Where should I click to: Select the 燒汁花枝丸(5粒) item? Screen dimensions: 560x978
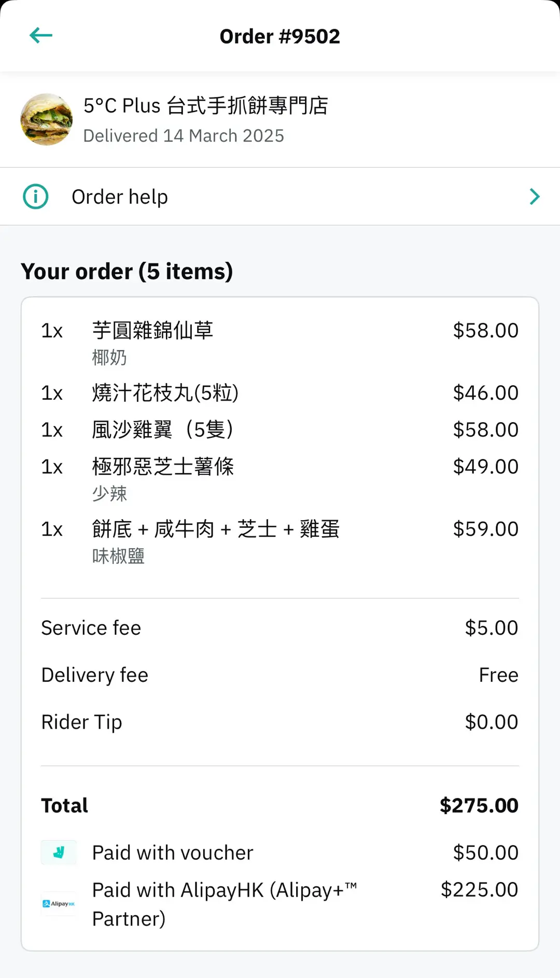[165, 393]
